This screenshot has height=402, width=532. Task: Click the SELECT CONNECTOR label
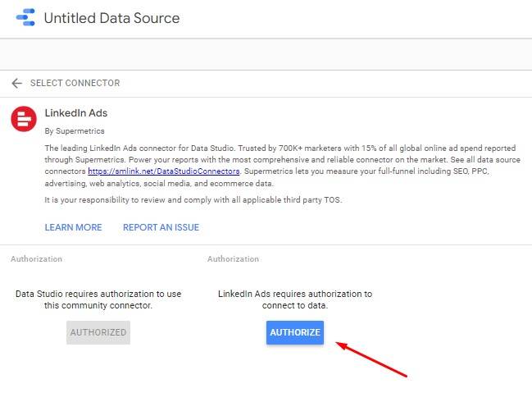(75, 83)
